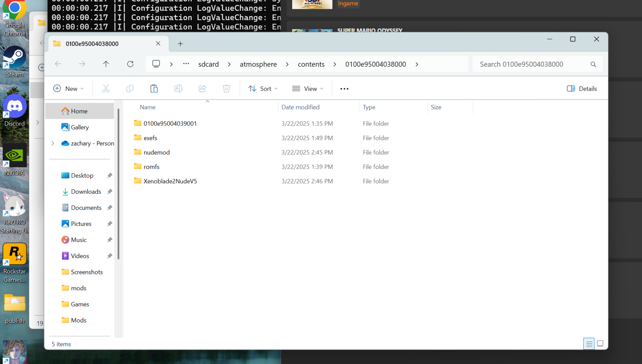Select the 0100e95004038000 tab
This screenshot has height=364, width=642.
(x=108, y=44)
